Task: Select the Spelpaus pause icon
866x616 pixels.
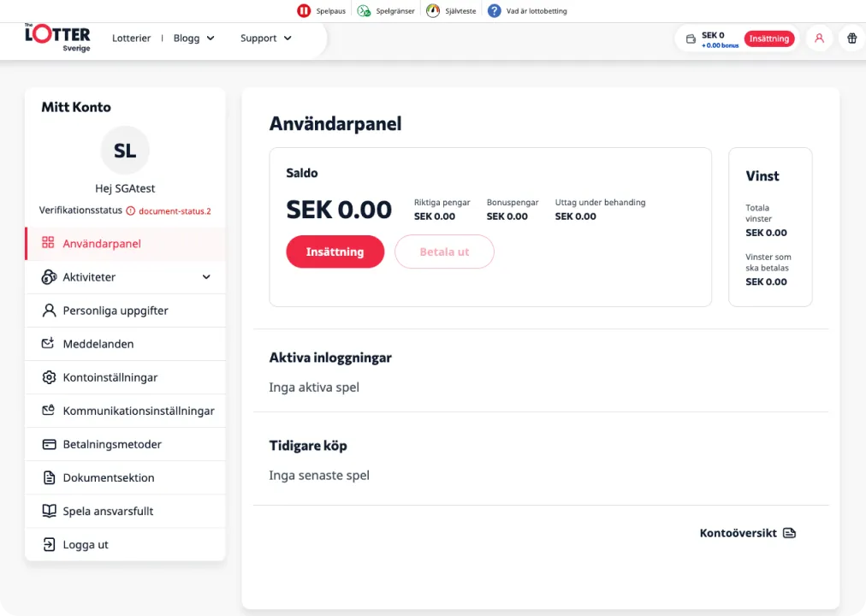Action: (x=304, y=10)
